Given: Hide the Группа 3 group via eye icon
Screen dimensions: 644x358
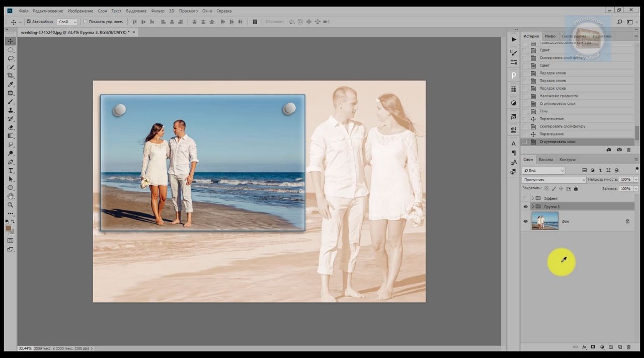Looking at the screenshot, I should (x=526, y=206).
